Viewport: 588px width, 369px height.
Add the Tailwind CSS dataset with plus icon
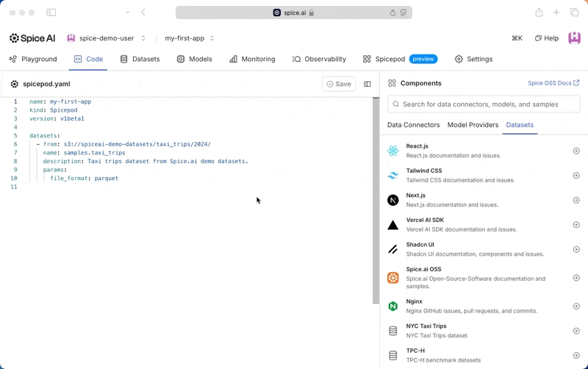coord(576,176)
